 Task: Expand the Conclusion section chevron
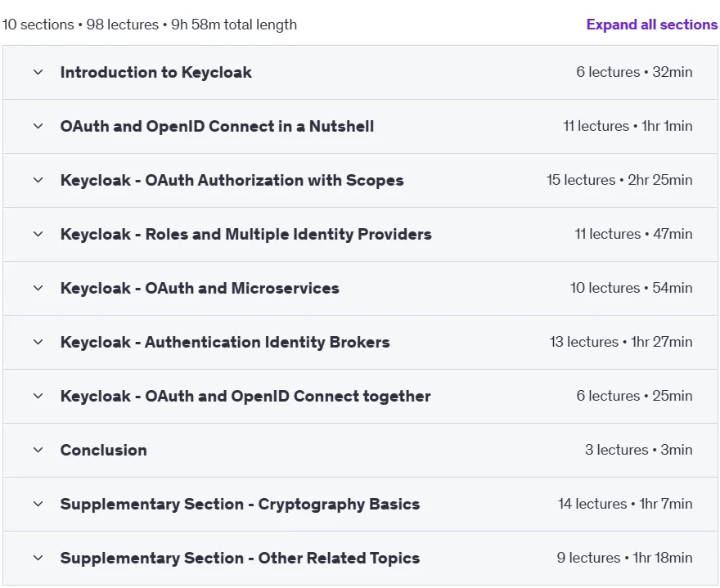[x=38, y=450]
